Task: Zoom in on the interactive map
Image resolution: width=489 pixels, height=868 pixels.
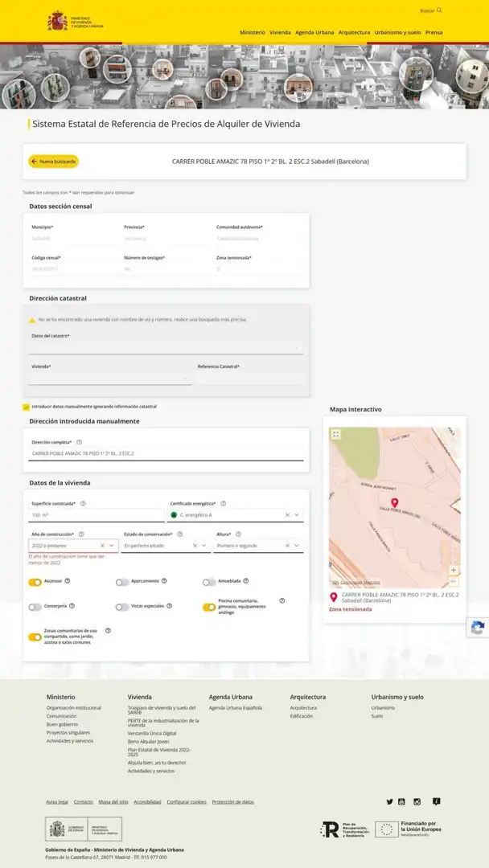Action: point(454,570)
